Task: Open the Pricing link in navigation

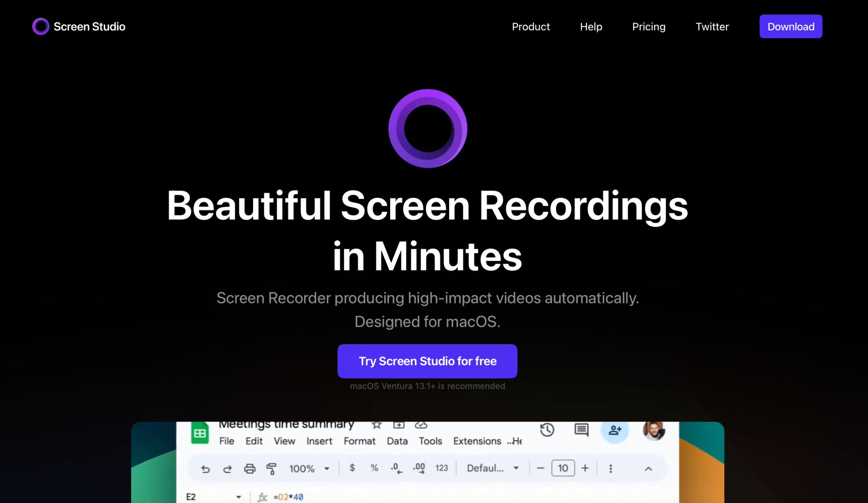Action: [x=649, y=26]
